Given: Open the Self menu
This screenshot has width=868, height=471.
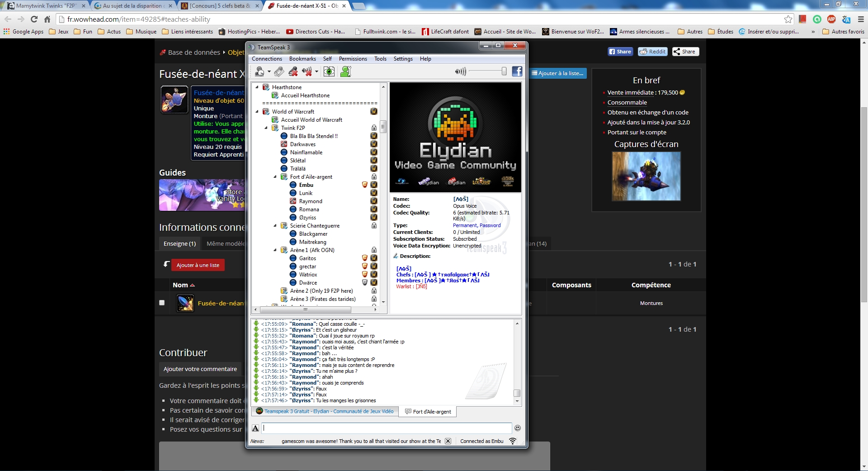Looking at the screenshot, I should tap(327, 59).
